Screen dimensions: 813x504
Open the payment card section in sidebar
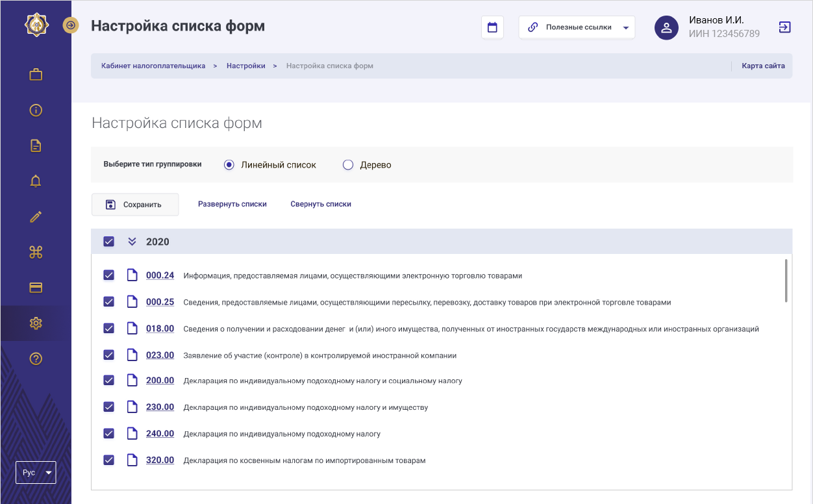[36, 288]
